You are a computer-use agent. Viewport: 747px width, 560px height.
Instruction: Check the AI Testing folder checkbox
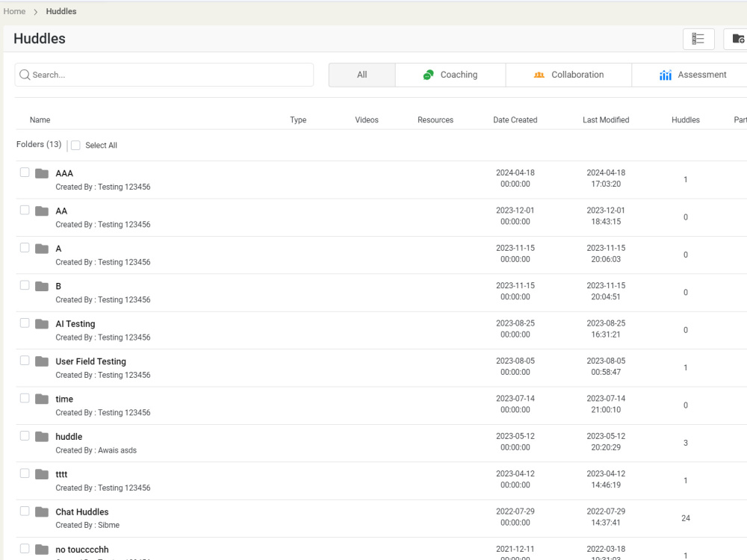25,323
